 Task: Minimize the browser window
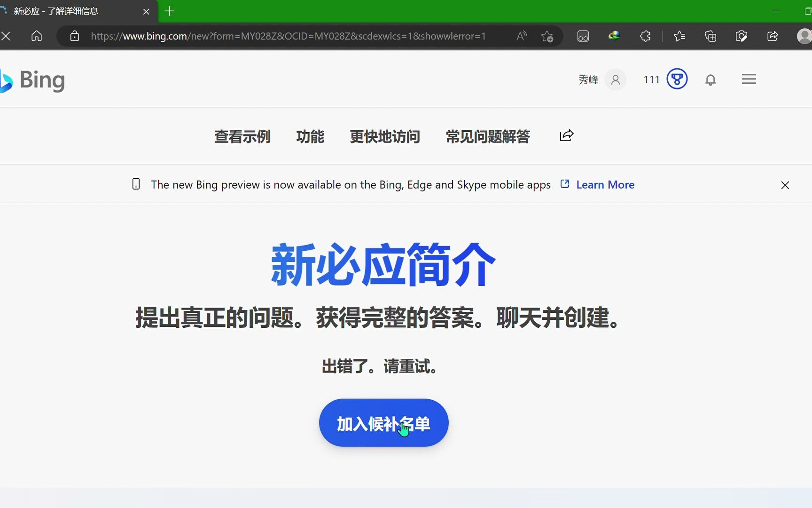click(x=776, y=11)
